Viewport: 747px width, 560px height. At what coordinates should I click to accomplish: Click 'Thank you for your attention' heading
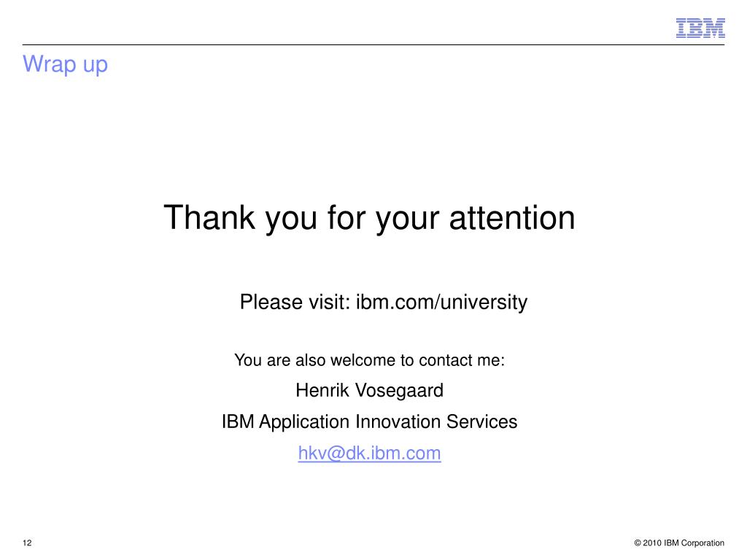click(x=369, y=218)
